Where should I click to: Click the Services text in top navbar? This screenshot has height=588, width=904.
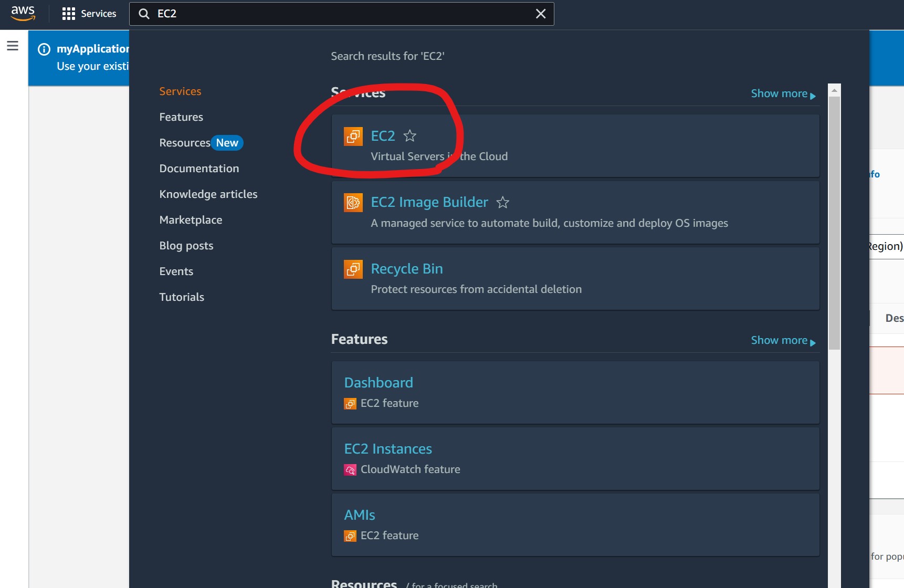point(99,14)
